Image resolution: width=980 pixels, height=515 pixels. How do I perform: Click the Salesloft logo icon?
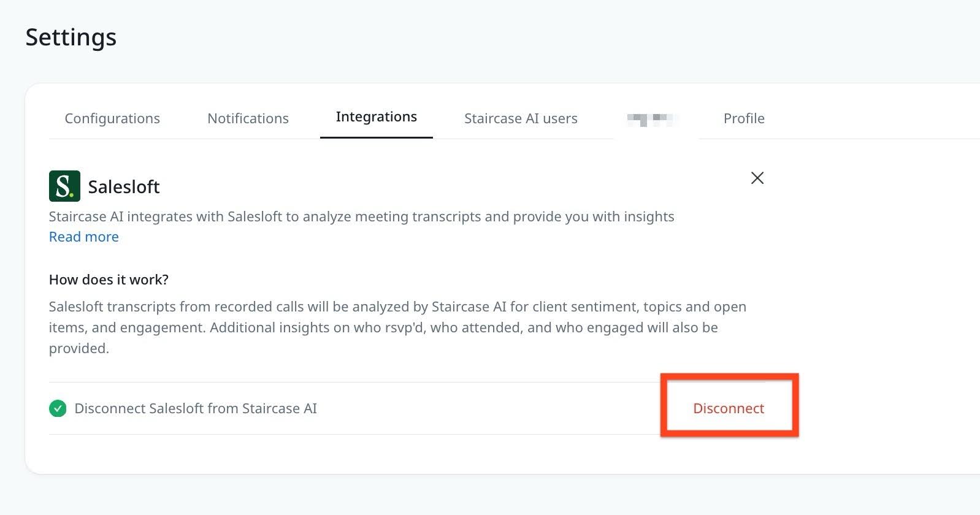coord(64,186)
